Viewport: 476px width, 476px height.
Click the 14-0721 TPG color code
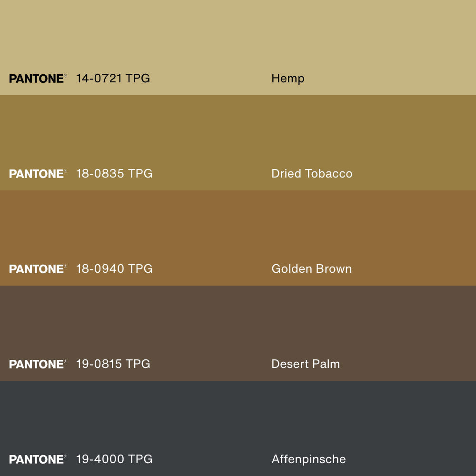[113, 79]
